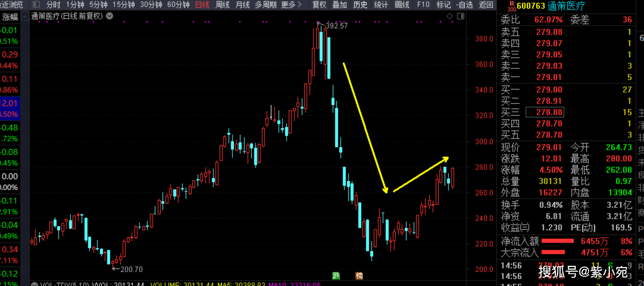644x286 pixels.
Task: Select the 30分钟 period
Action: click(151, 5)
